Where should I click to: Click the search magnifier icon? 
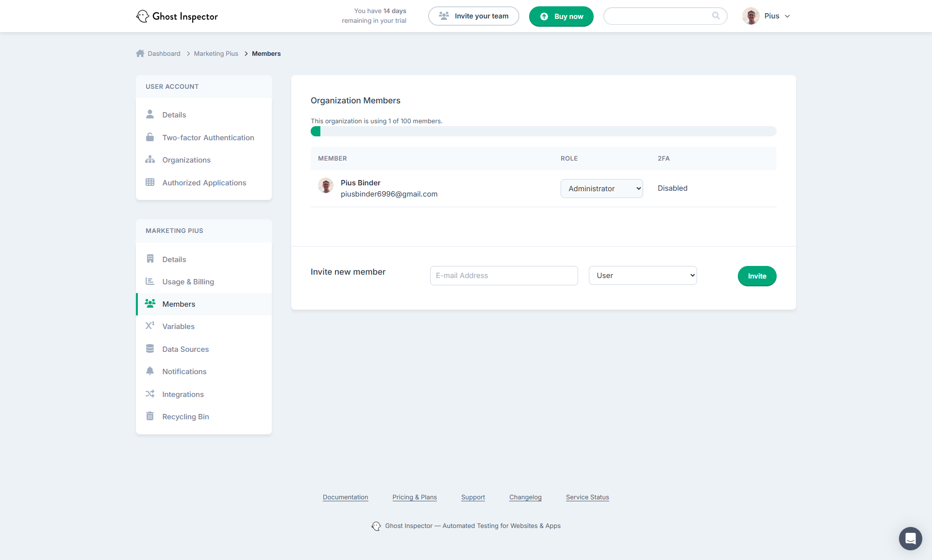pos(716,16)
